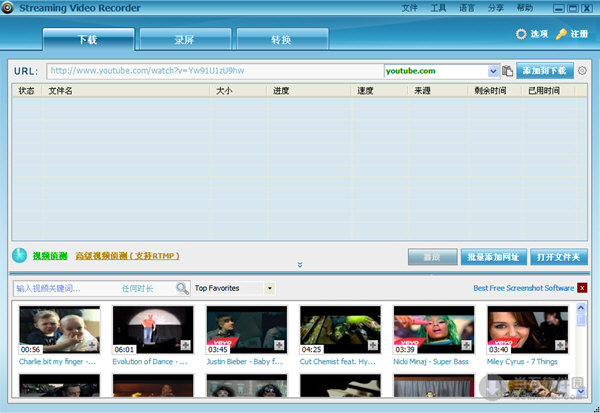Screen dimensions: 600x413
Task: Add Charlie bit my finger via plus icon
Action: pos(92,345)
